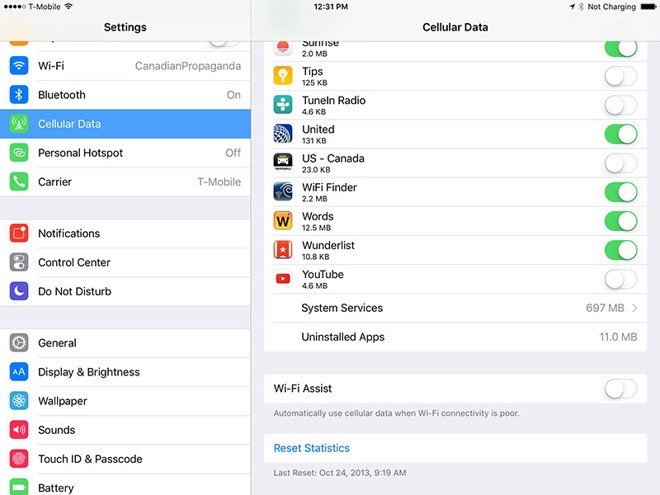Open Touch ID & Passcode settings
Screen dimensions: 660x495
coord(125,459)
